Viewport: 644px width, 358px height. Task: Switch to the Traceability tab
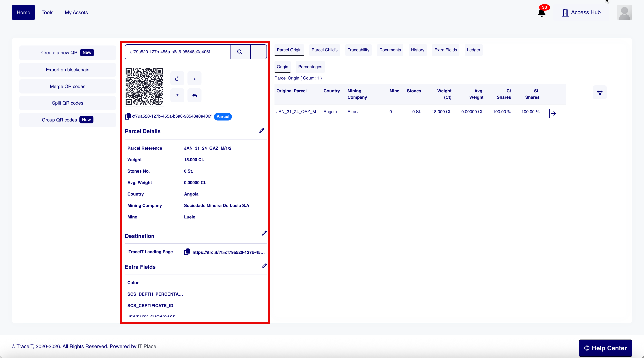pyautogui.click(x=358, y=50)
